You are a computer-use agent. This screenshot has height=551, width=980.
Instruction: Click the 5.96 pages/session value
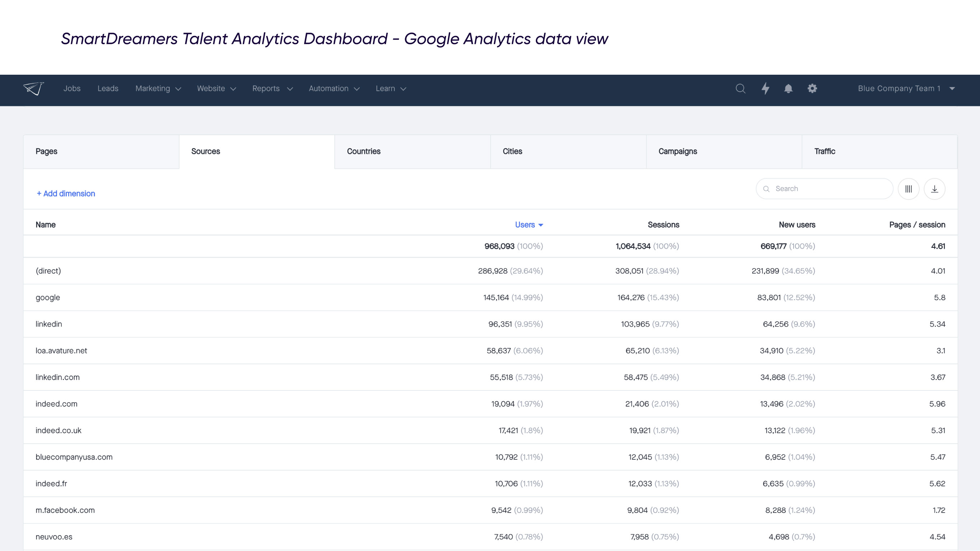pos(937,404)
